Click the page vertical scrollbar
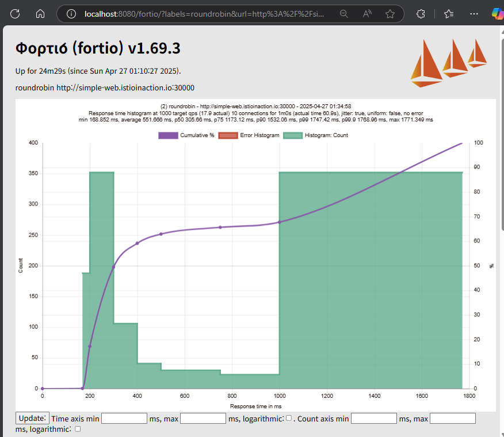The height and width of the screenshot is (437, 504). click(x=502, y=134)
